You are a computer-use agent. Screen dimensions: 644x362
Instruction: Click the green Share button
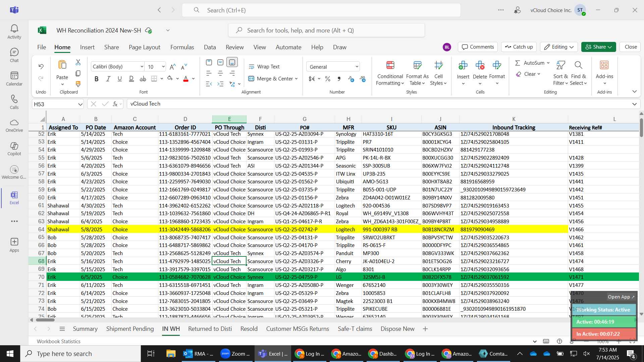click(x=599, y=47)
